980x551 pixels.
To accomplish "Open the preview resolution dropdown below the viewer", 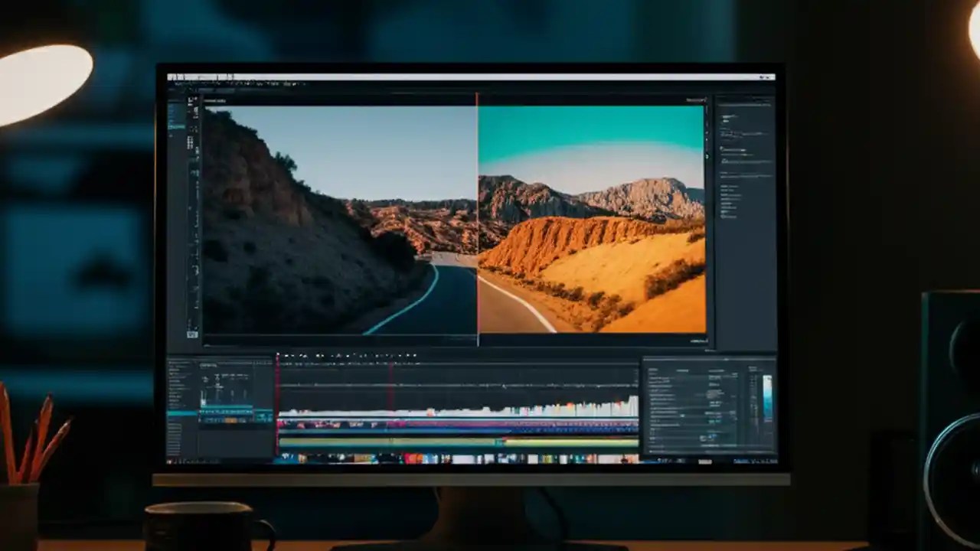I will click(x=697, y=342).
